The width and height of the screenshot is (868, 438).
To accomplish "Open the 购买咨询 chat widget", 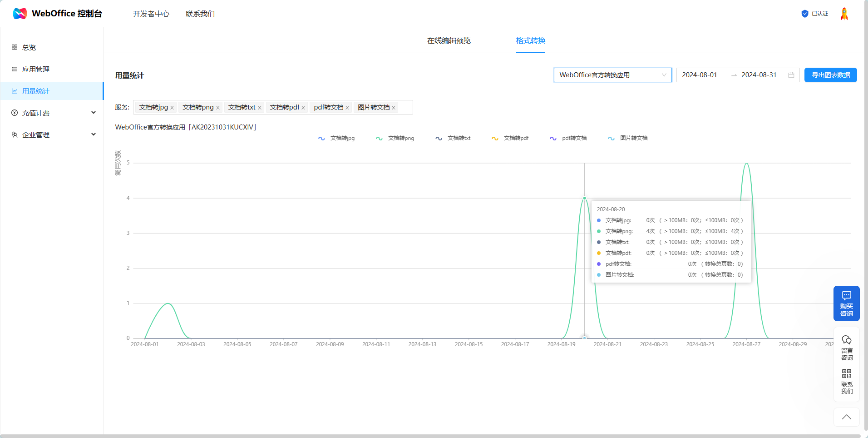I will [846, 303].
